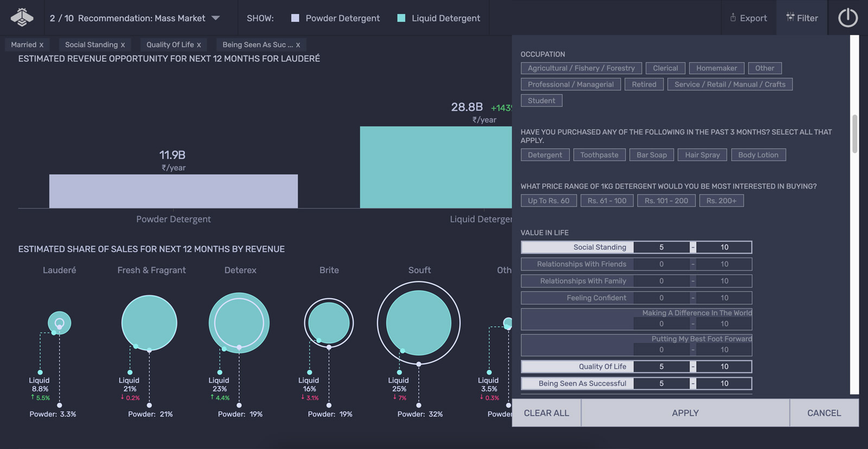The height and width of the screenshot is (449, 868).
Task: Remove the Social Standing filter tag
Action: pos(123,45)
